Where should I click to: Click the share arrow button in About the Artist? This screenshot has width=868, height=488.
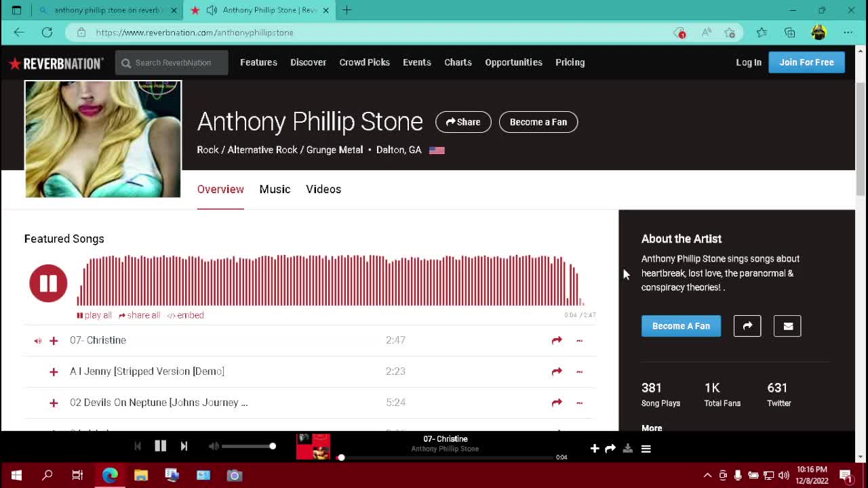pyautogui.click(x=747, y=326)
